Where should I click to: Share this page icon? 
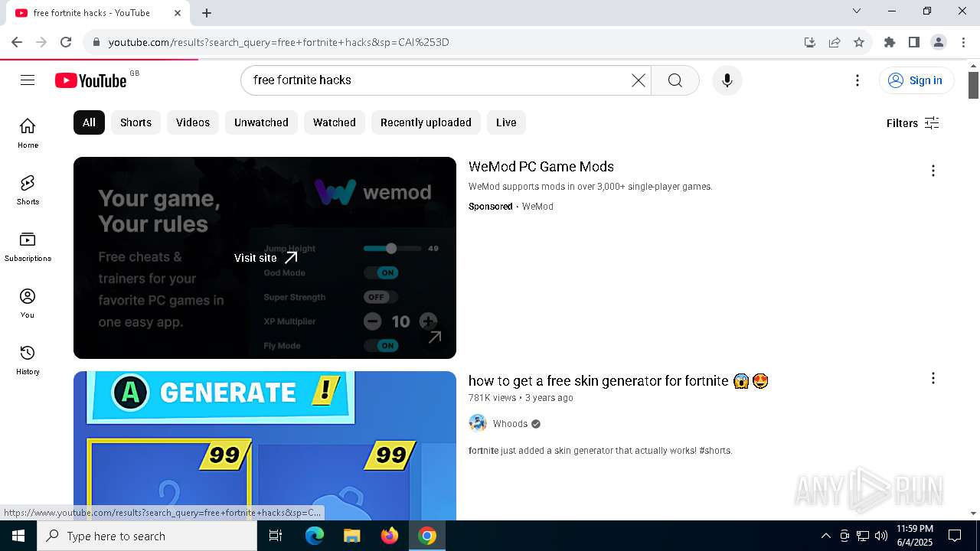(x=835, y=42)
